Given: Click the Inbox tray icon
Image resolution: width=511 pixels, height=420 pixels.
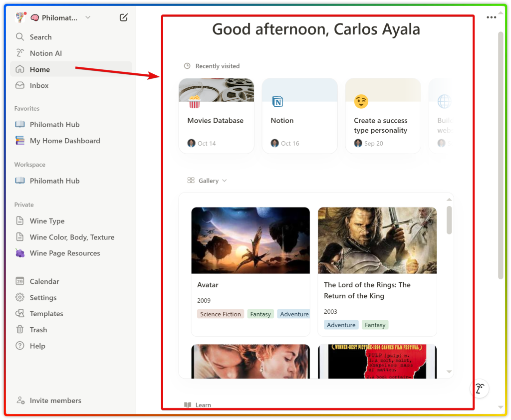Looking at the screenshot, I should point(20,85).
